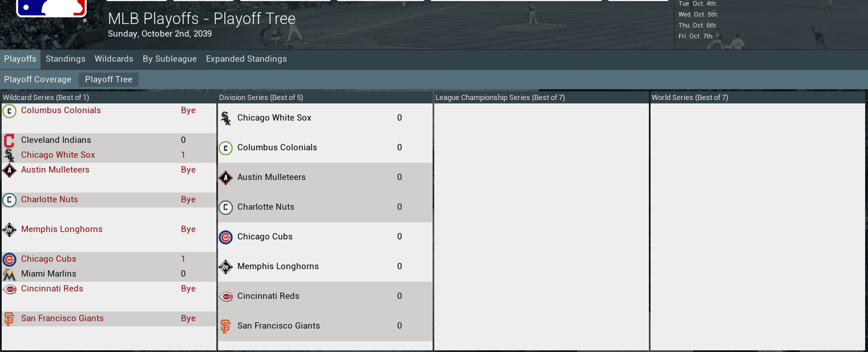Click Austin Mulleteers logo in Division Series
Screen dimensions: 868x352
click(226, 178)
